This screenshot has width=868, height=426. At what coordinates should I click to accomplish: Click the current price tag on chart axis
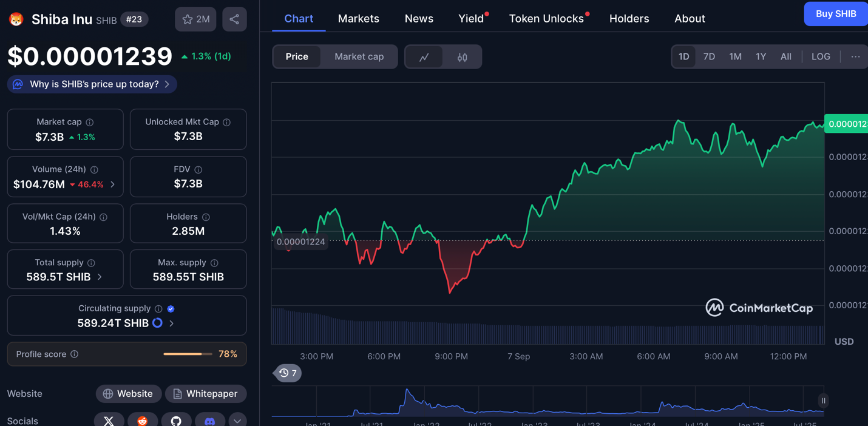846,124
